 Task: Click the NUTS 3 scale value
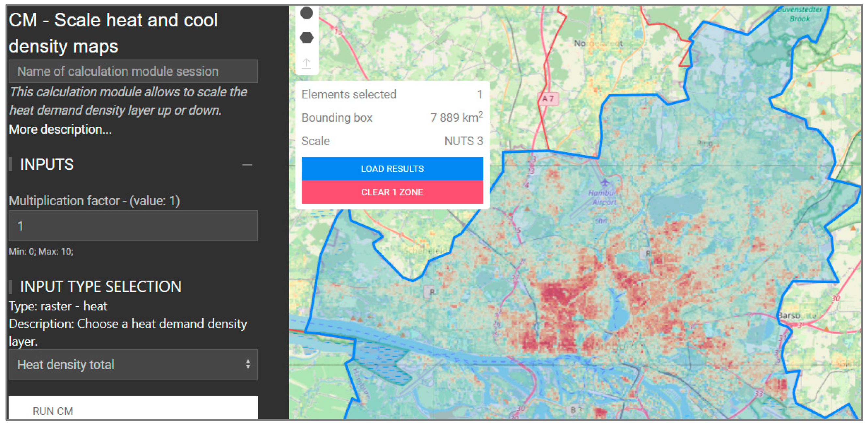click(463, 141)
